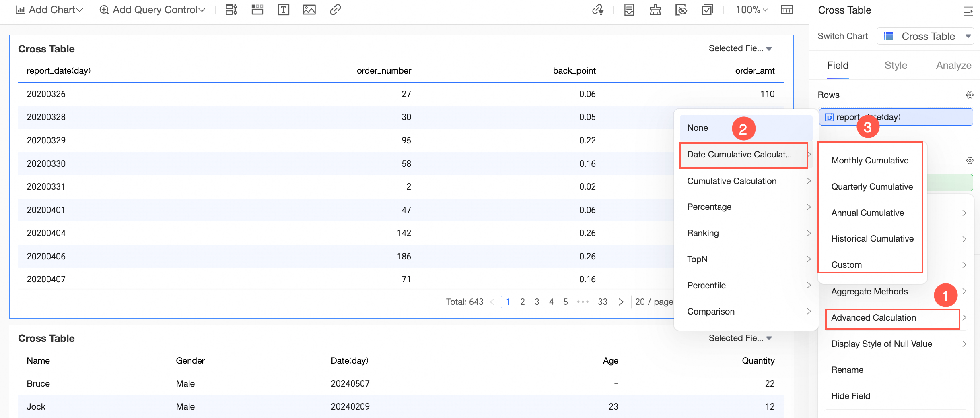Open the Add Chart dropdown
This screenshot has width=980, height=418.
[49, 10]
